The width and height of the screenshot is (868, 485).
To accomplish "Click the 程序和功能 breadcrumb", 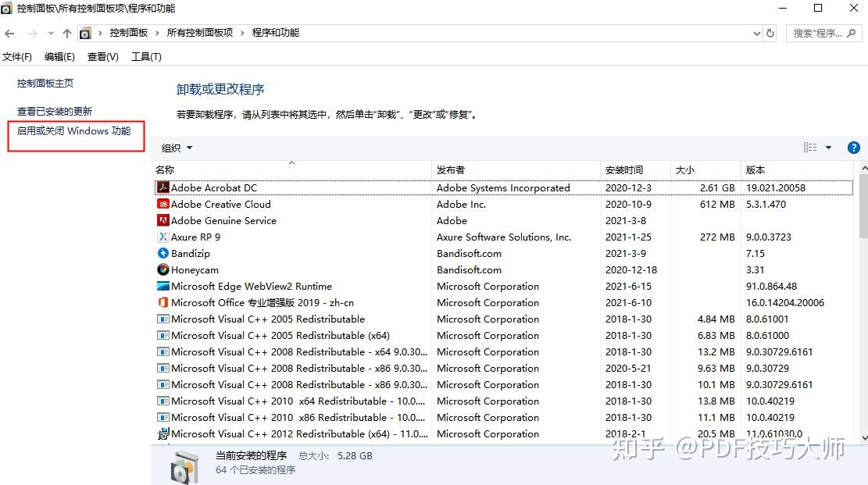I will [276, 33].
